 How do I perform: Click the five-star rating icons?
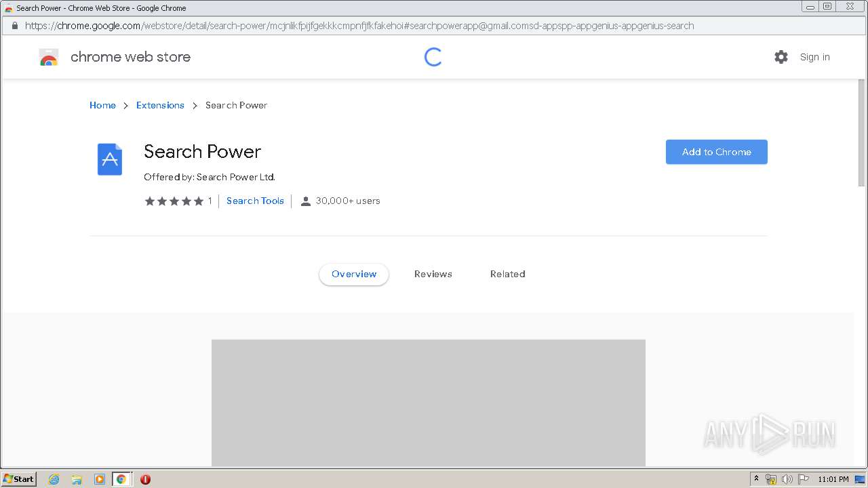point(174,201)
